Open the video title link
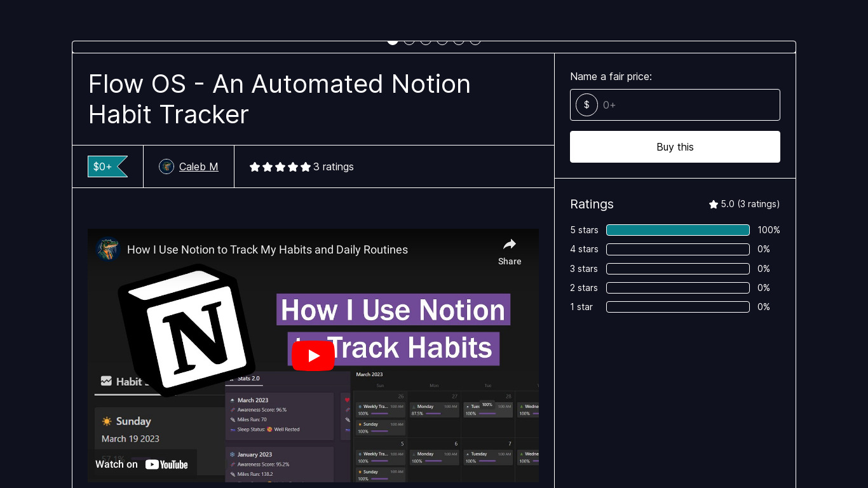This screenshot has height=488, width=868. tap(268, 250)
